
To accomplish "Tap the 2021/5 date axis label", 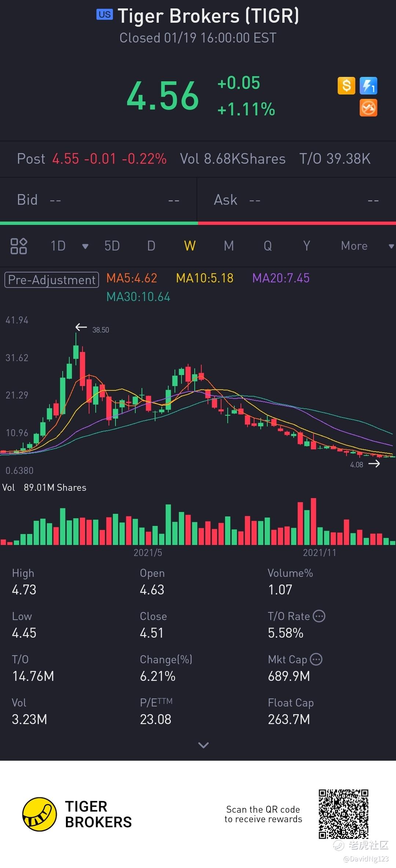I will 148,553.
